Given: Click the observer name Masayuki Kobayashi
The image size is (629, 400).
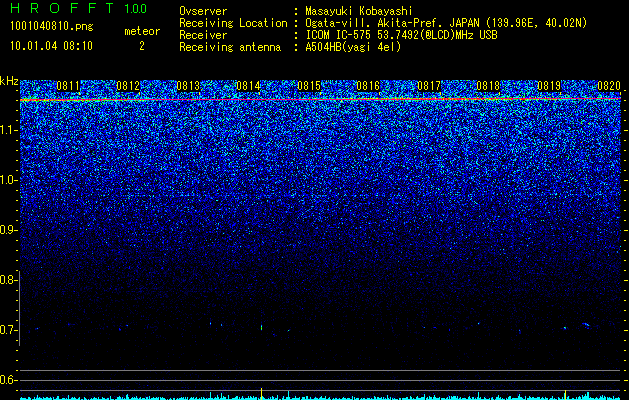Looking at the screenshot, I should pos(359,11).
